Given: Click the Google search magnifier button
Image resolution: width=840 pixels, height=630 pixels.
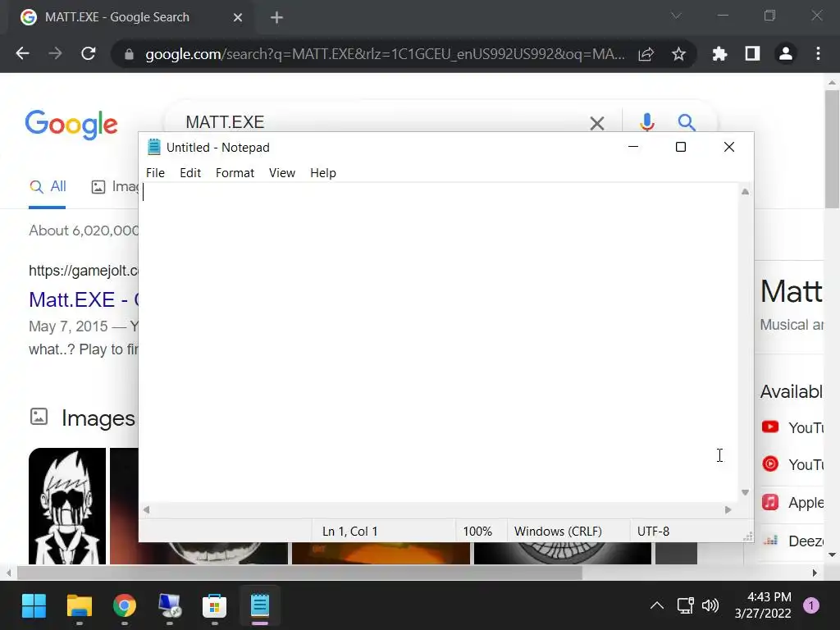Looking at the screenshot, I should pos(687,123).
